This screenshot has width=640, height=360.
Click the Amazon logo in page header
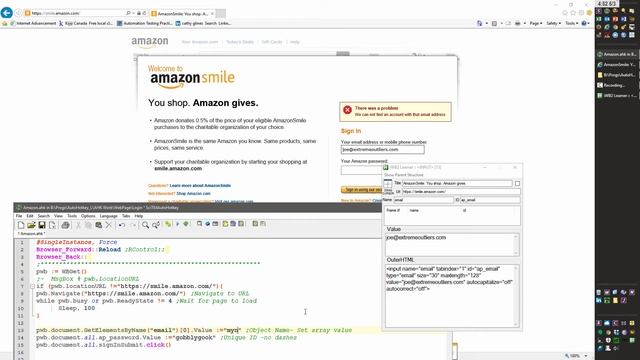(150, 42)
